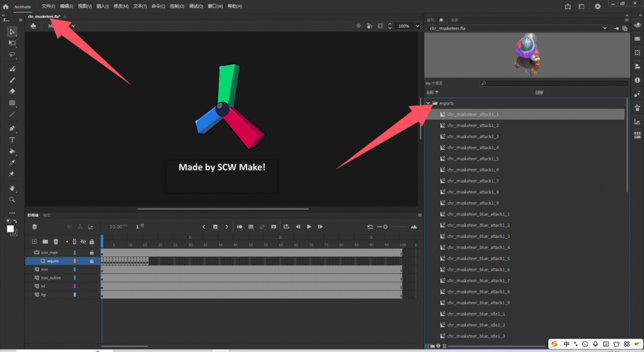Select chr_musketeer_attack1_5 in the library list

(x=473, y=159)
